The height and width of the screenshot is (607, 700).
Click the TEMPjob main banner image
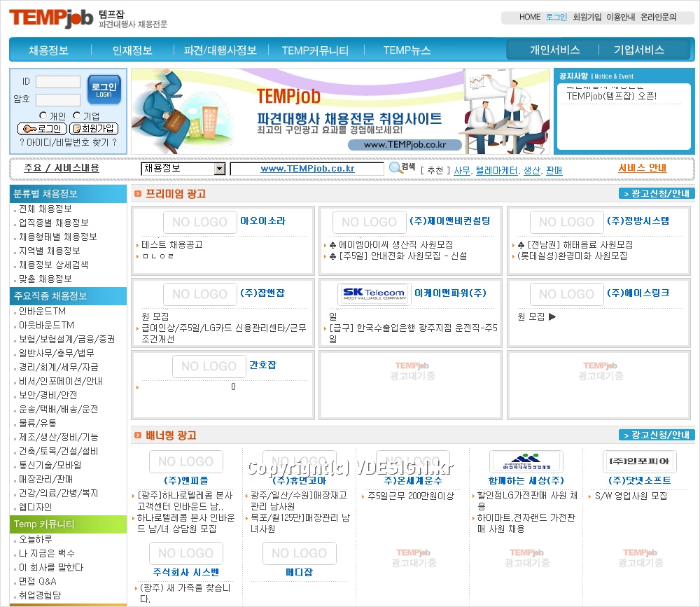tap(340, 111)
